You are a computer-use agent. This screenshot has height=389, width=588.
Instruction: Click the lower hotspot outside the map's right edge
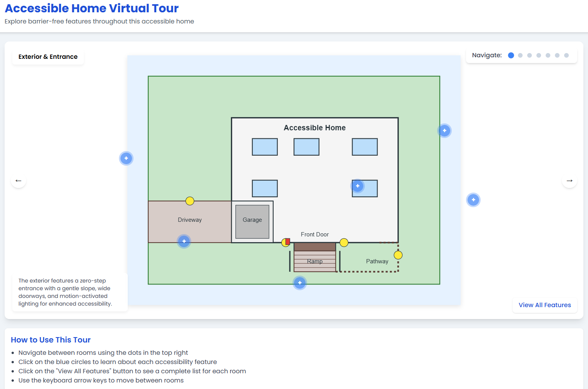473,200
